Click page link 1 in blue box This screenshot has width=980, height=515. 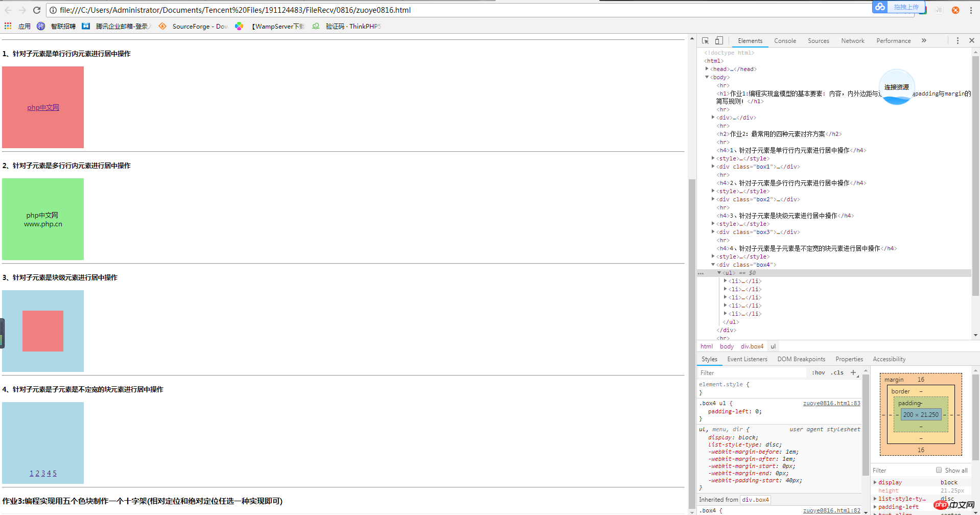tap(32, 473)
